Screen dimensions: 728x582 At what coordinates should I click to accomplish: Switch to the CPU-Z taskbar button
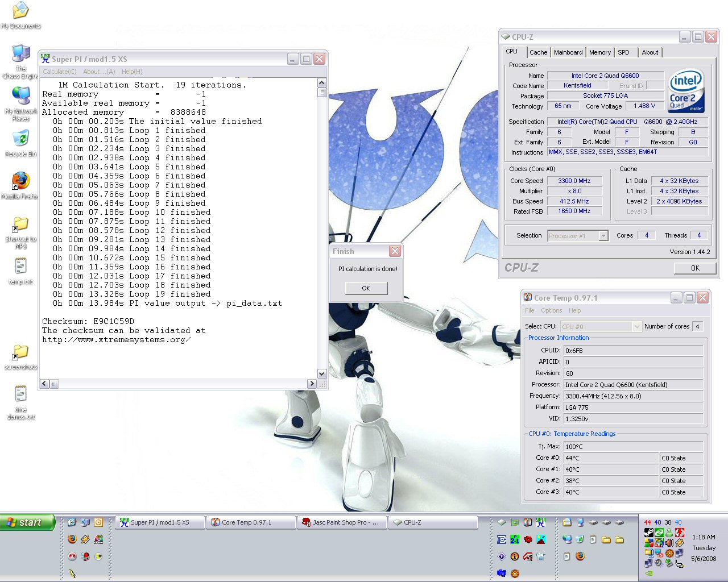(x=433, y=522)
